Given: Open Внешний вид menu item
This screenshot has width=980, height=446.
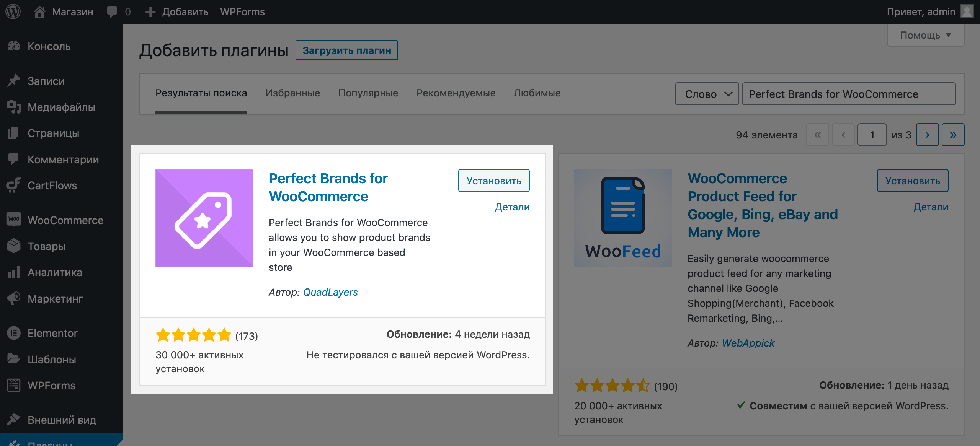Looking at the screenshot, I should point(61,420).
